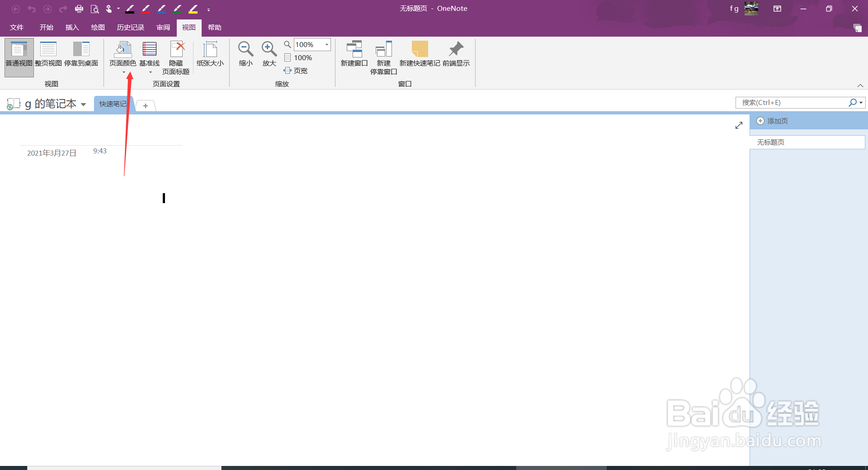This screenshot has width=868, height=470.
Task: Click the Print icon in quick access
Action: 79,9
